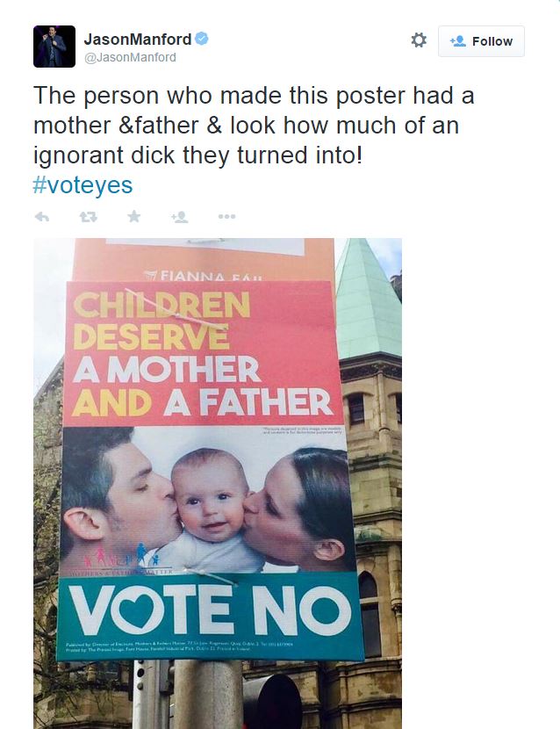The height and width of the screenshot is (729, 560).
Task: Favorite the tweet with star icon
Action: [133, 216]
